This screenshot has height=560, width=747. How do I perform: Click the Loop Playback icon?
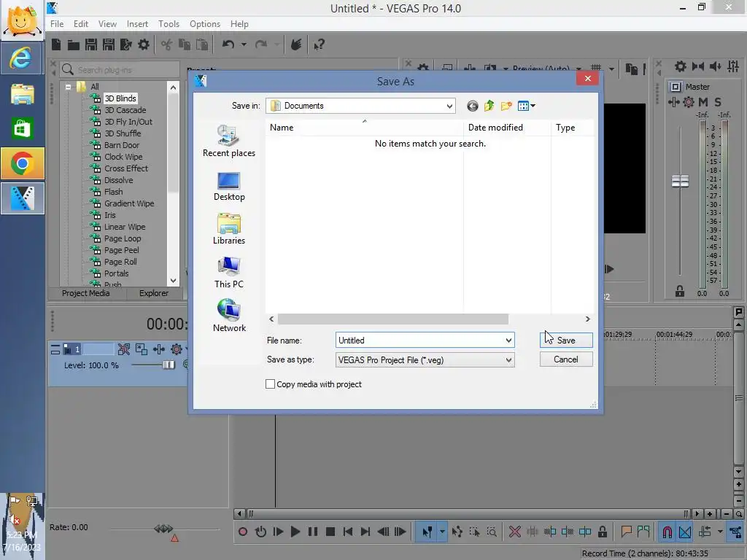tap(260, 532)
